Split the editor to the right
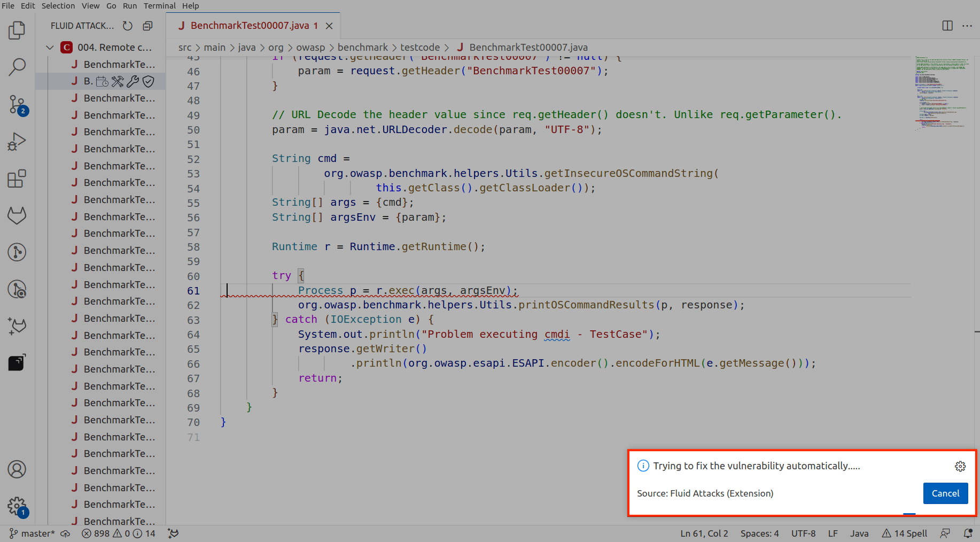Screen dimensions: 980x542 947,26
